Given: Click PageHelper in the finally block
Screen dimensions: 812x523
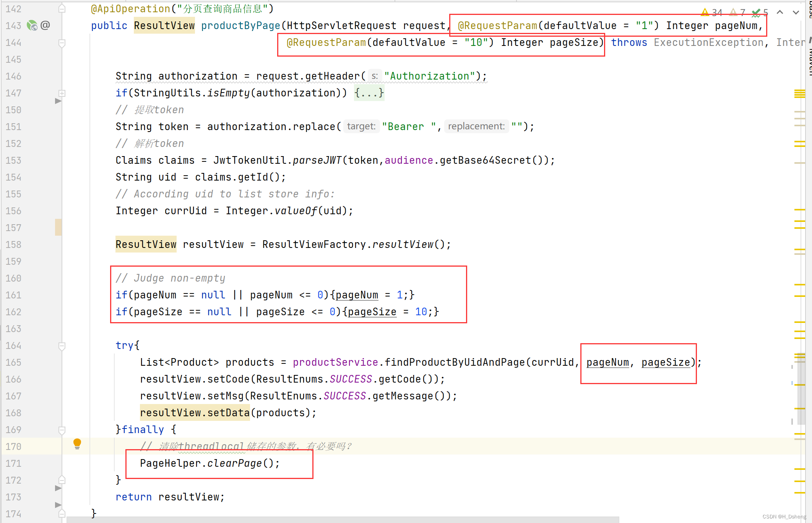Looking at the screenshot, I should click(170, 463).
